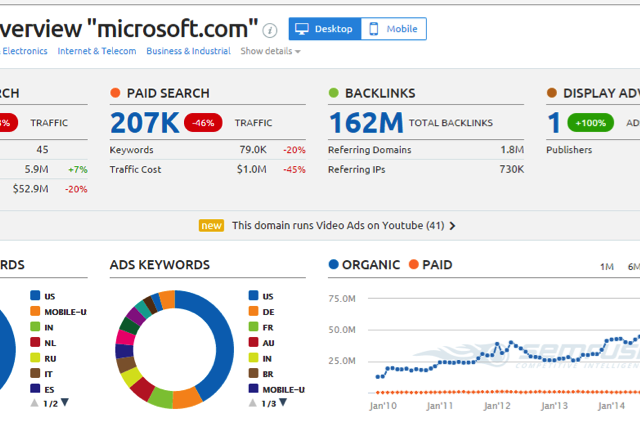
Task: Go to previous Ads Keywords legend page 1/3
Action: tap(253, 403)
